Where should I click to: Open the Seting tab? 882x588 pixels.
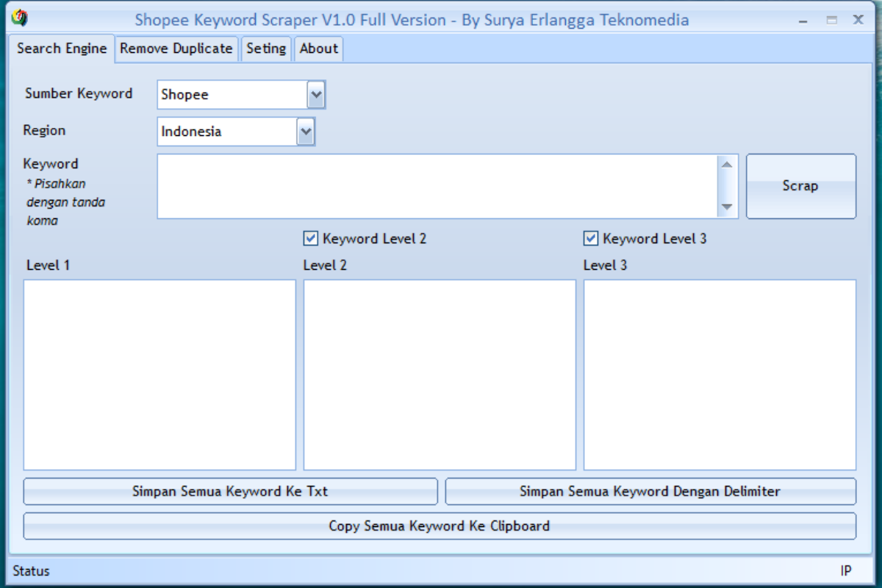coord(266,49)
